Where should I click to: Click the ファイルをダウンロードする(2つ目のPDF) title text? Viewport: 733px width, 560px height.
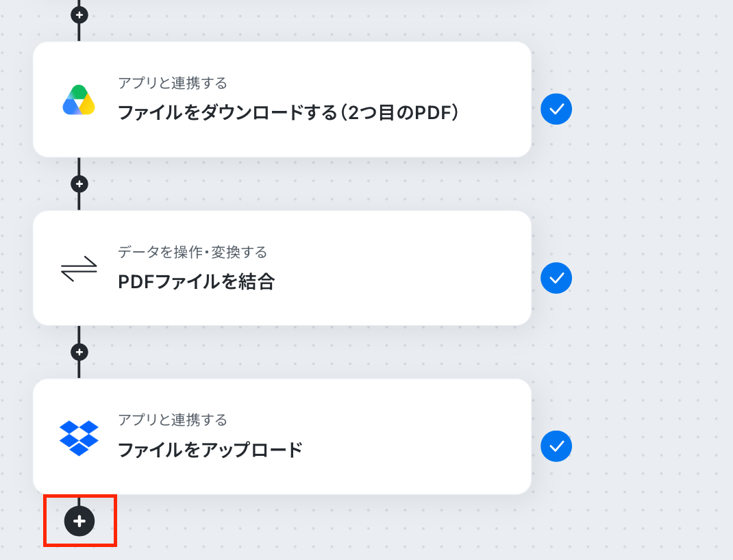288,112
